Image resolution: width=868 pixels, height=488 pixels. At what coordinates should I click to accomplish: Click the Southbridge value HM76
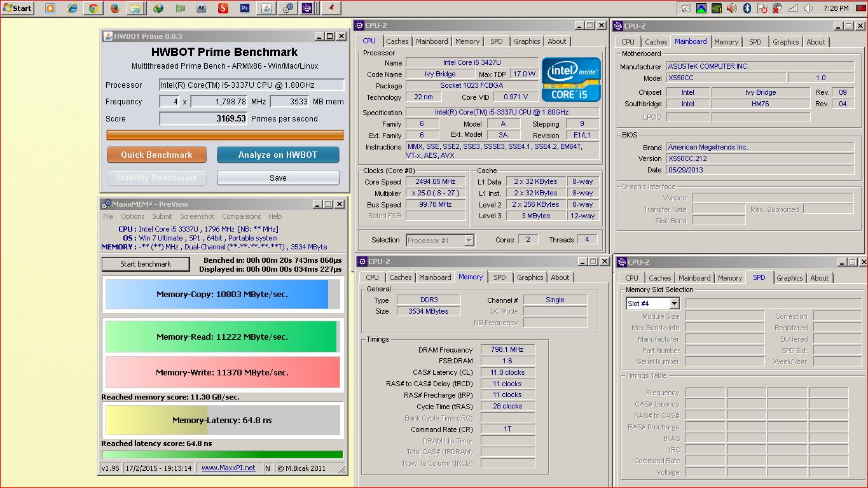761,104
